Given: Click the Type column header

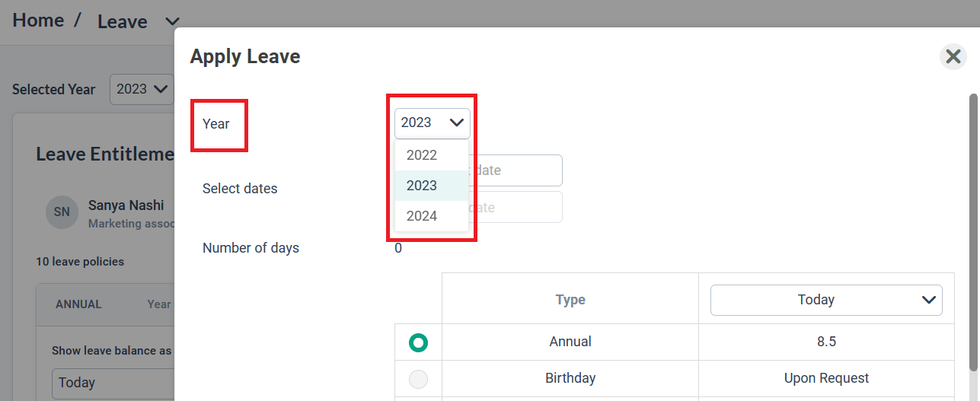Looking at the screenshot, I should [x=570, y=300].
